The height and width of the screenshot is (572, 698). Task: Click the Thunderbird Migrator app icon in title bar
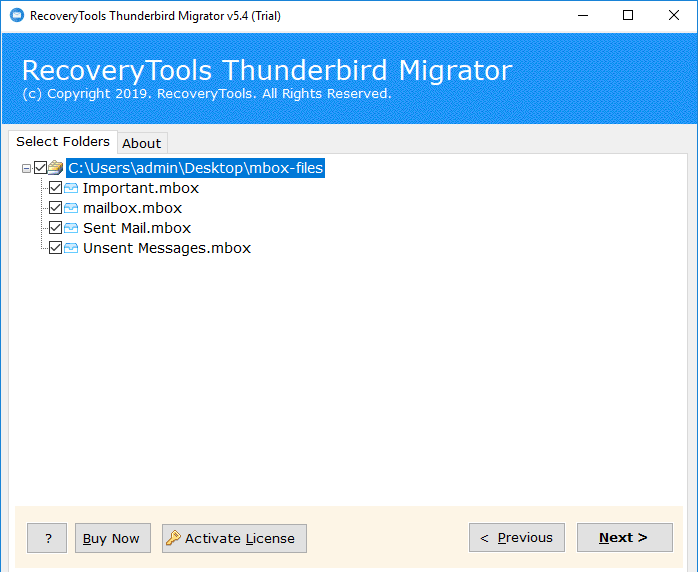[17, 15]
